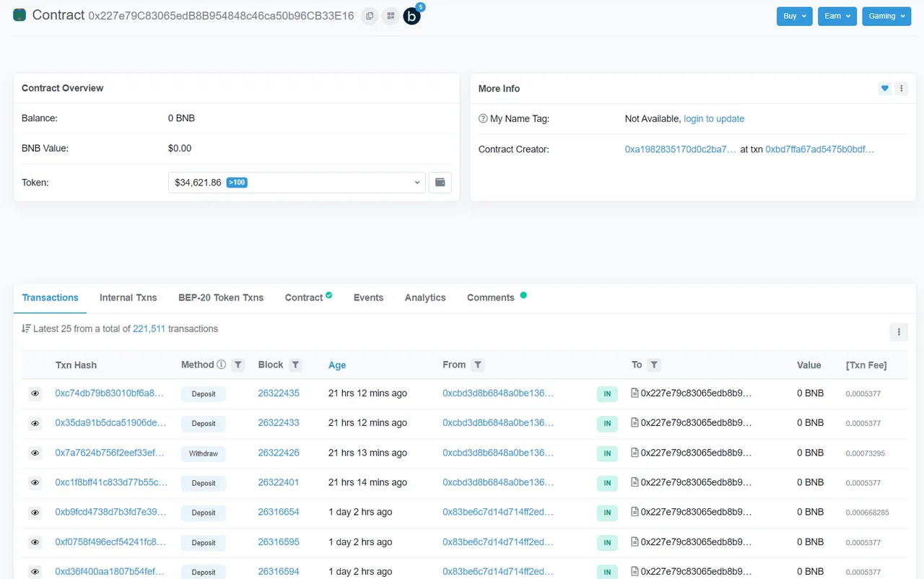Image resolution: width=924 pixels, height=579 pixels.
Task: Copy the contract address to clipboard
Action: [370, 16]
